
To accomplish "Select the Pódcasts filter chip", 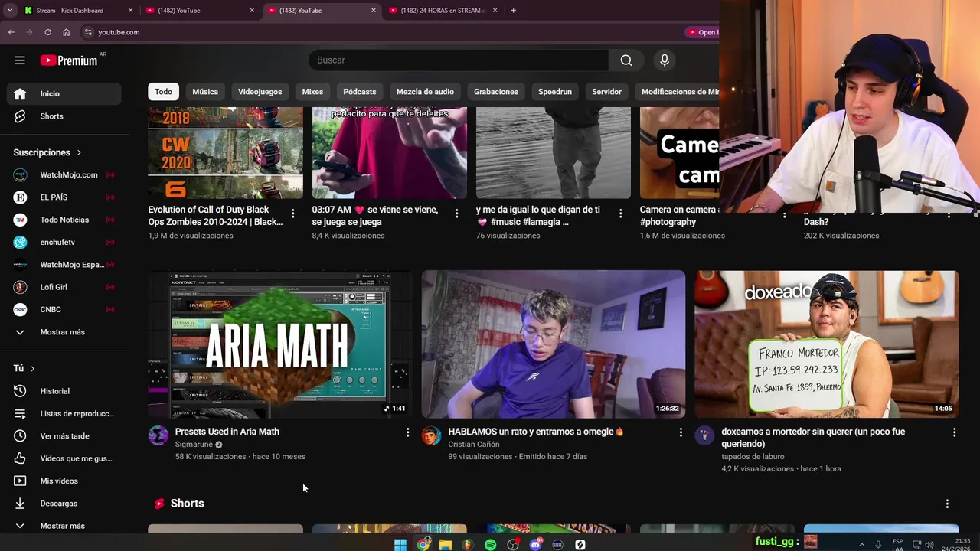I will click(x=360, y=92).
